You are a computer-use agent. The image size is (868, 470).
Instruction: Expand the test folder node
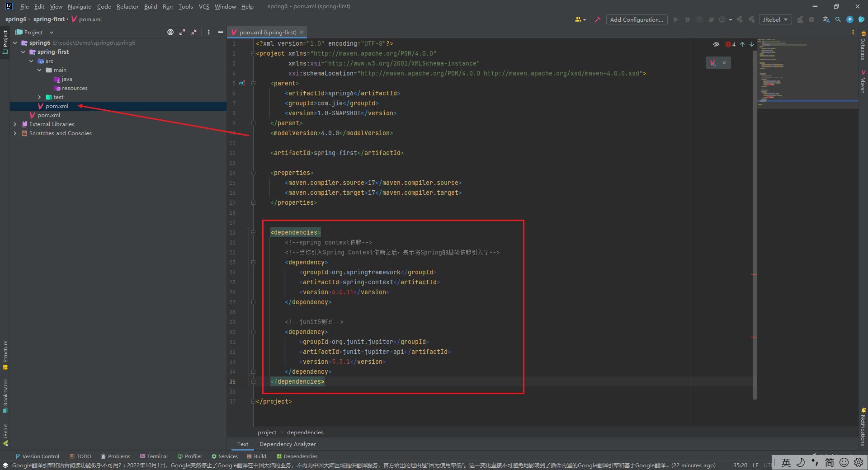[39, 97]
